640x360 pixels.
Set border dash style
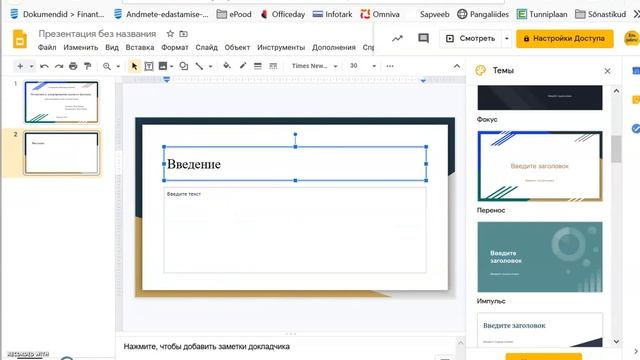[x=273, y=66]
